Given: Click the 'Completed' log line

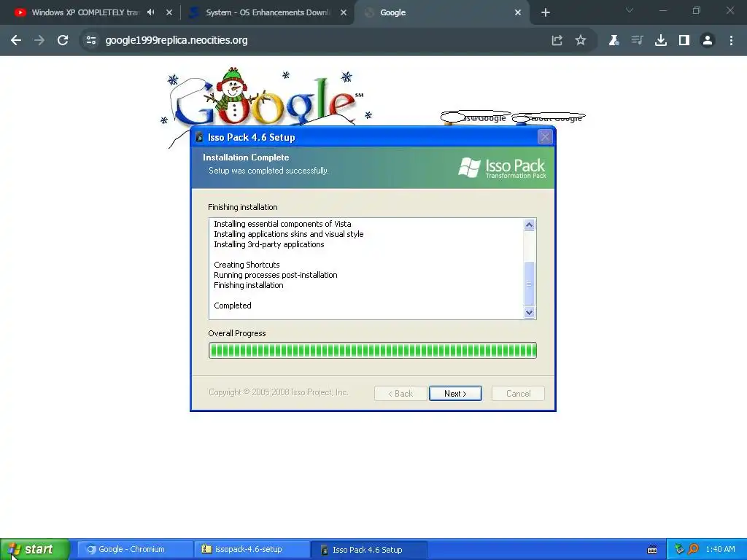Looking at the screenshot, I should [233, 306].
